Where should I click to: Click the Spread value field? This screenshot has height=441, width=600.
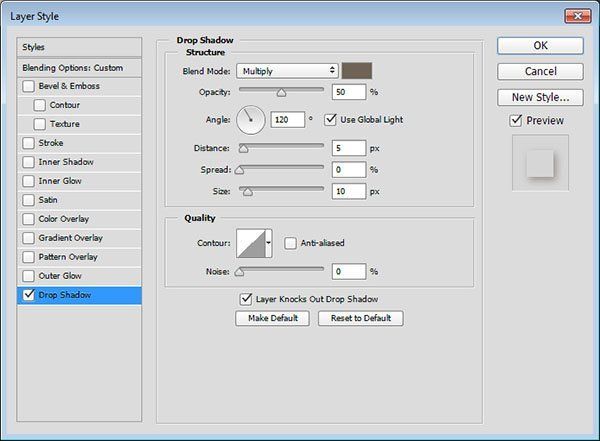point(349,170)
